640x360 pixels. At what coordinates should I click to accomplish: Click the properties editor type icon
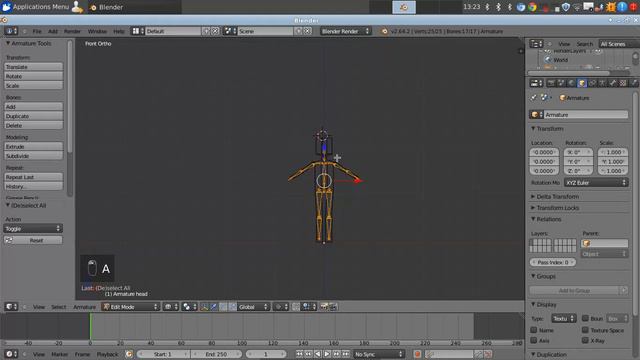[x=536, y=83]
